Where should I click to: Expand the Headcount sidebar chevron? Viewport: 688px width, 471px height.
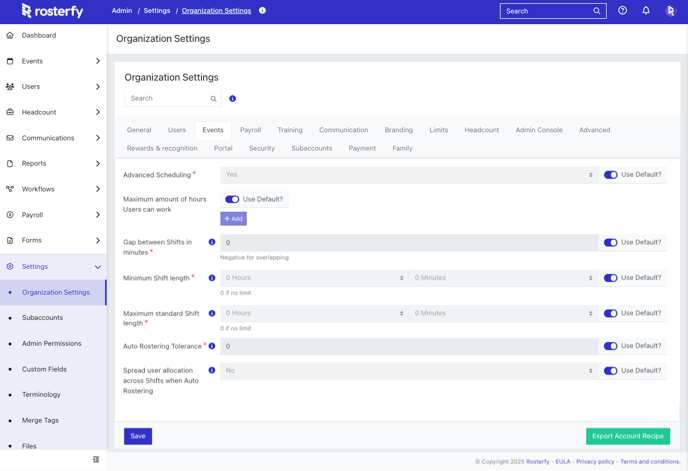click(x=98, y=112)
